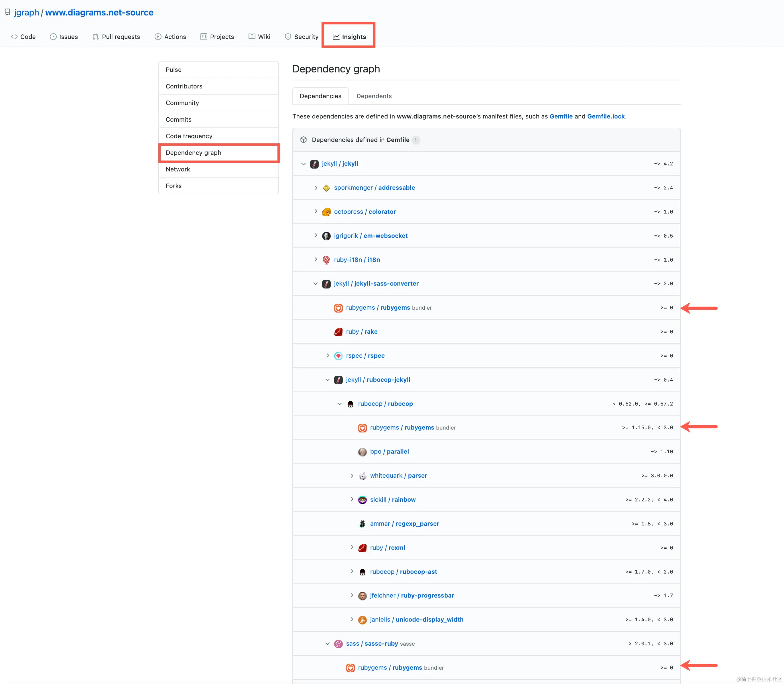Expand the sporkmonger / addressable row
This screenshot has width=784, height=684.
316,188
